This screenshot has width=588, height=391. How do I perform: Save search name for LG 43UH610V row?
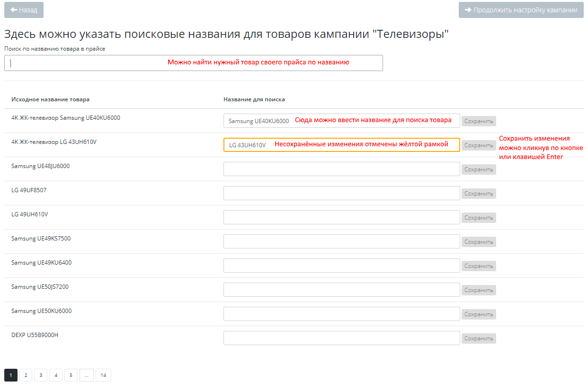tap(479, 145)
